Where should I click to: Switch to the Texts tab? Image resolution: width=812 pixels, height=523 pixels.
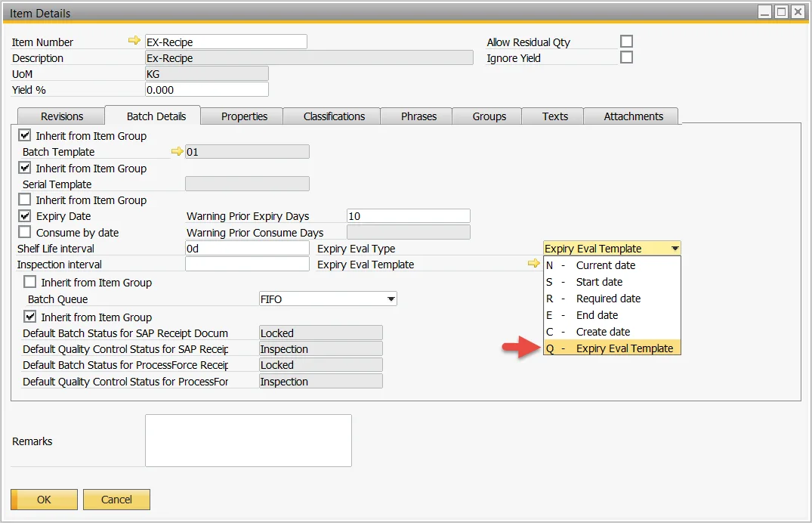click(553, 116)
